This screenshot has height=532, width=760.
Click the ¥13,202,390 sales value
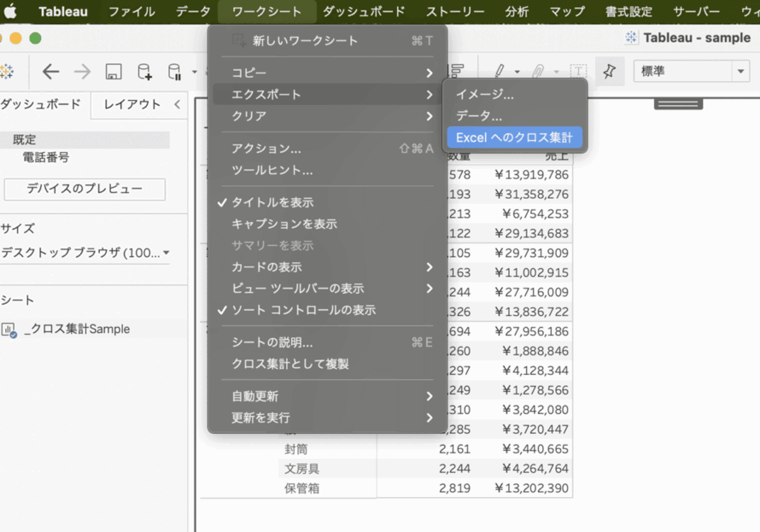531,488
